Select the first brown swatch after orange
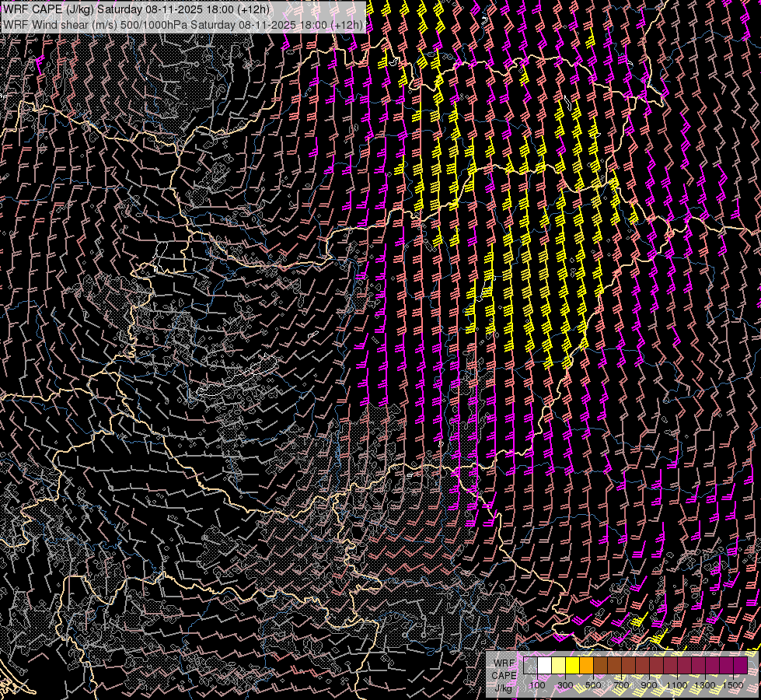The height and width of the screenshot is (700, 761). pos(600,666)
